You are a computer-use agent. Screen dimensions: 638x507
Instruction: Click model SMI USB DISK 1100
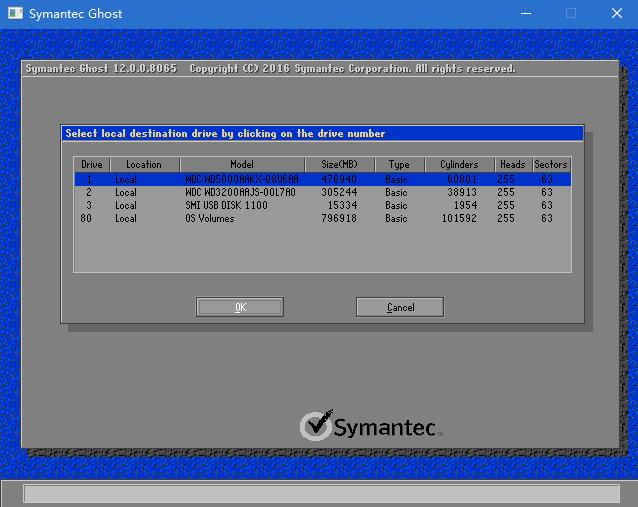pos(227,205)
